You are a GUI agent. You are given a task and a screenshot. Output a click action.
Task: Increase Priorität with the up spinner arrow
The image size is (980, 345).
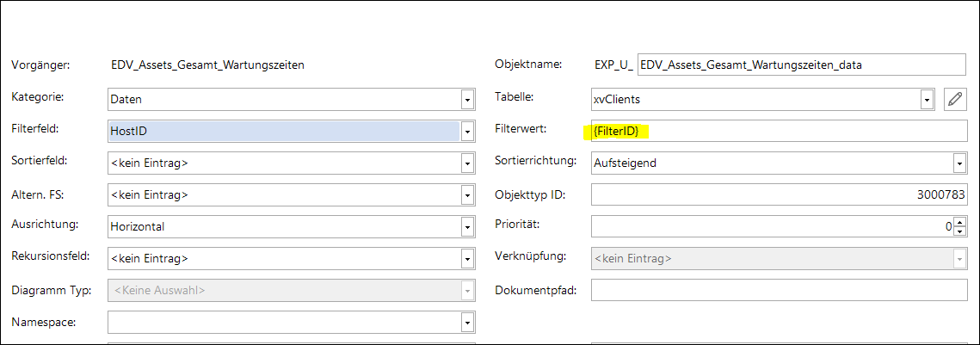pyautogui.click(x=959, y=222)
